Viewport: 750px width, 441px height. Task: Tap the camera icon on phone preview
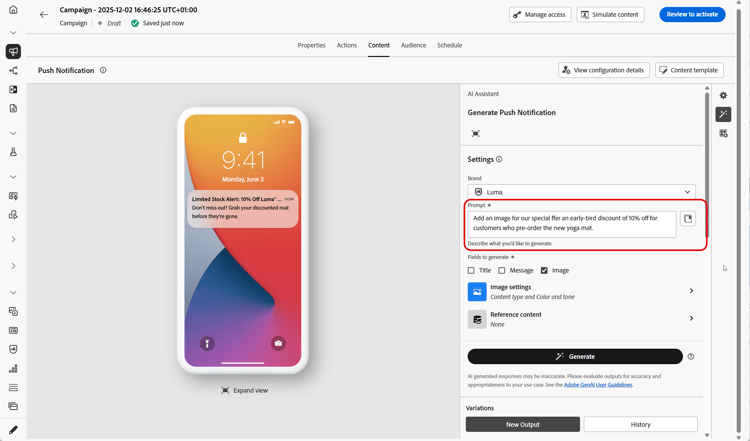point(278,343)
